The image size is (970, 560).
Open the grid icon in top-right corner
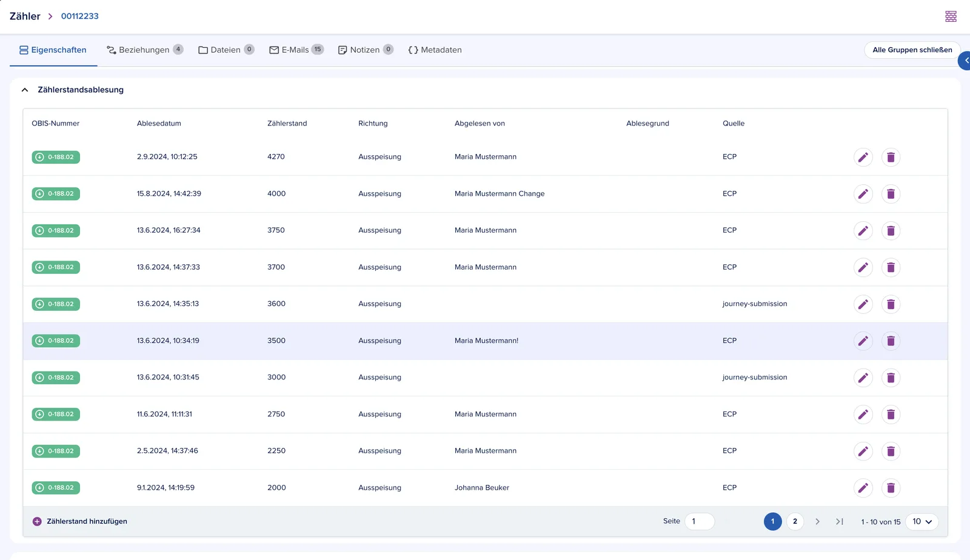[951, 16]
